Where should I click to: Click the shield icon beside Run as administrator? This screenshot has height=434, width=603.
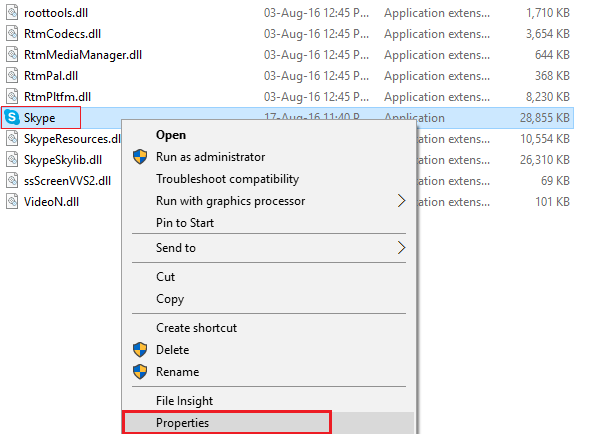[x=140, y=157]
